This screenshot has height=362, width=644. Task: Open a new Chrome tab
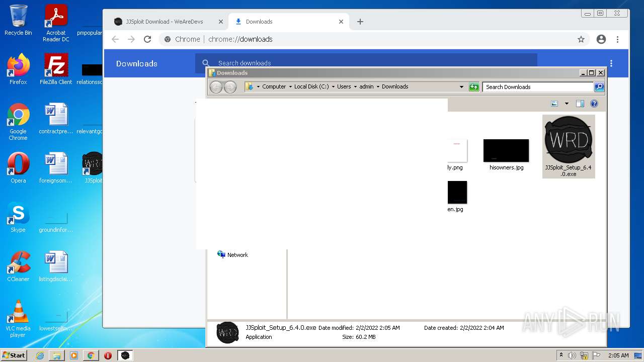[360, 22]
